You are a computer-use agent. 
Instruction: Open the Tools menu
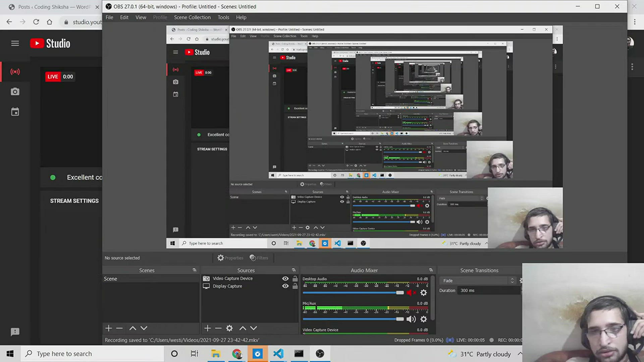[x=223, y=17]
